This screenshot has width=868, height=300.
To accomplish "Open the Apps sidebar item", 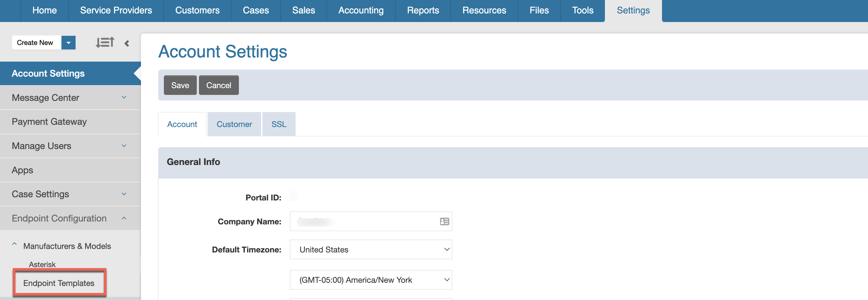I will pos(70,170).
